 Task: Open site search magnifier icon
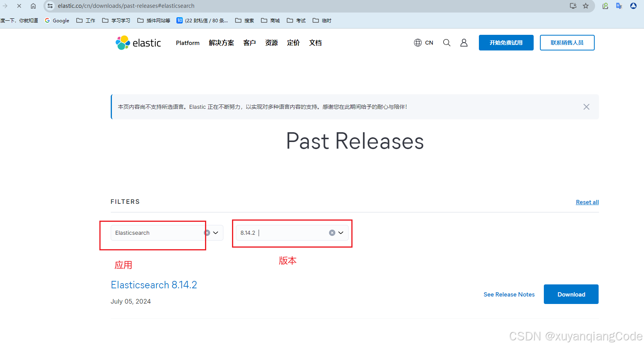coord(446,43)
